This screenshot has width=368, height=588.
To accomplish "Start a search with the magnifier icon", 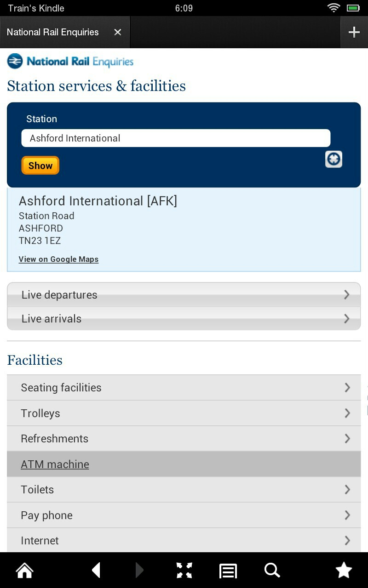I will 272,570.
